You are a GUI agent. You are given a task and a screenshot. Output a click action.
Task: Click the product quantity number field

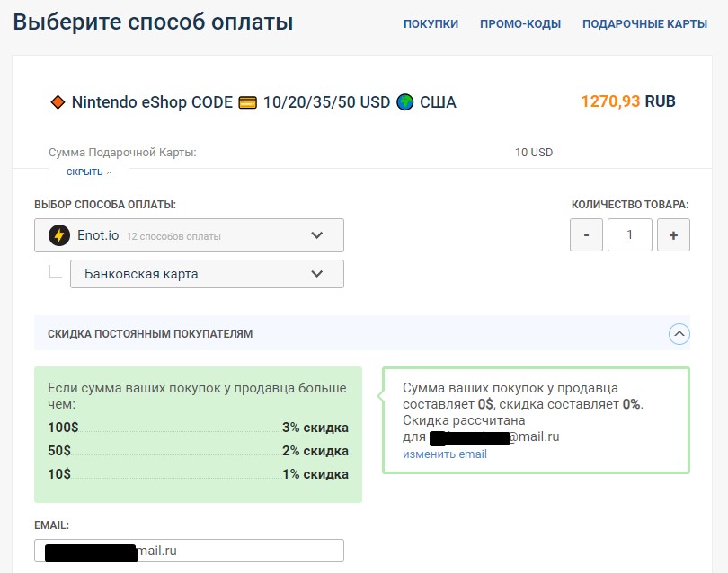tap(630, 235)
